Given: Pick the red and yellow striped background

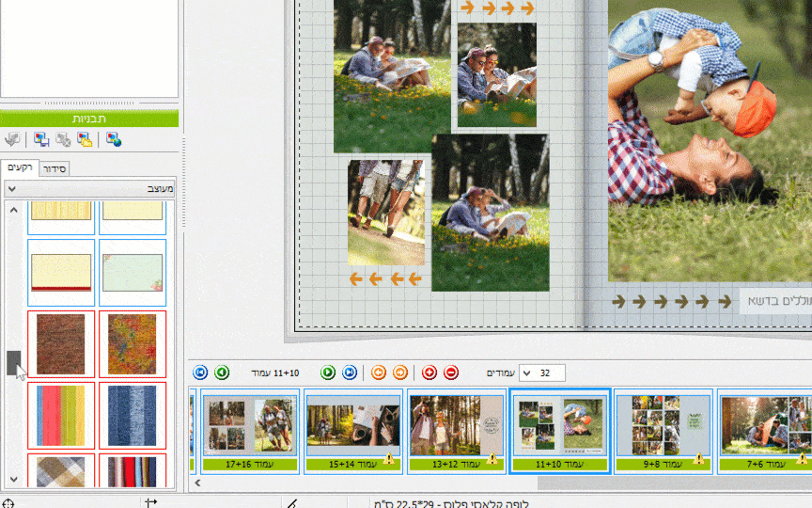Looking at the screenshot, I should [61, 415].
